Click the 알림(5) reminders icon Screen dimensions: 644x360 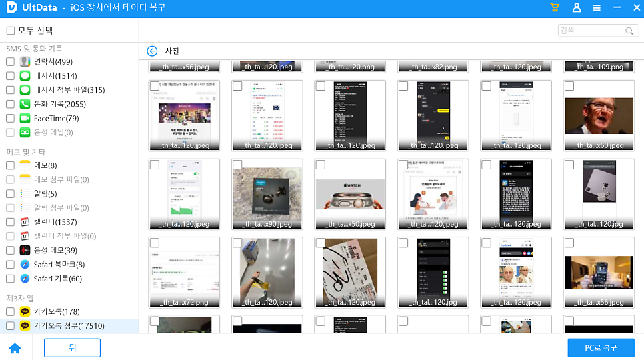tap(25, 193)
